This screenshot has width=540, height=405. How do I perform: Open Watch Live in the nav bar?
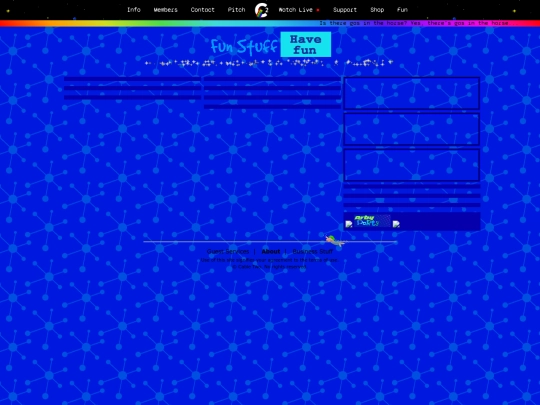(295, 10)
